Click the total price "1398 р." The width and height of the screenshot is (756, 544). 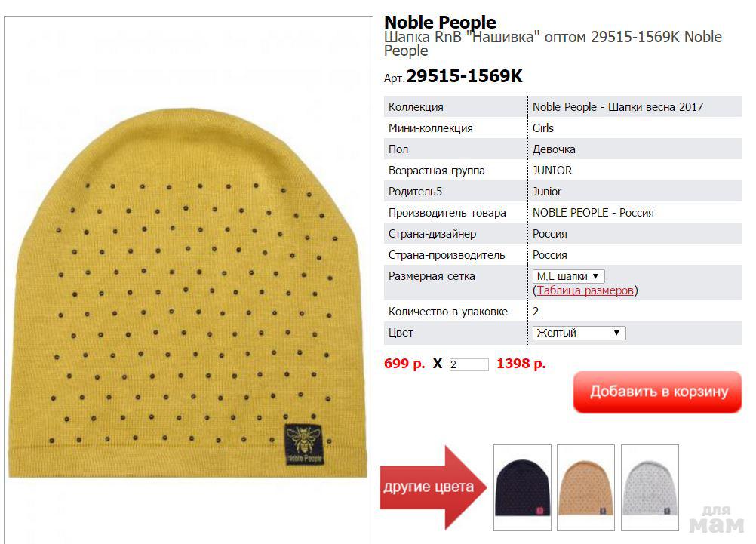pyautogui.click(x=521, y=364)
